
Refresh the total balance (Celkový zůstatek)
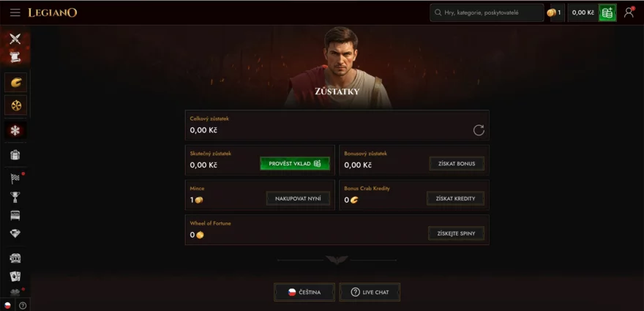[479, 130]
